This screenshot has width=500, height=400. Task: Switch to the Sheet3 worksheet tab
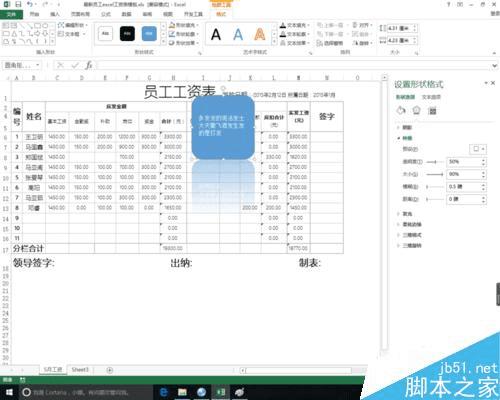[x=80, y=370]
